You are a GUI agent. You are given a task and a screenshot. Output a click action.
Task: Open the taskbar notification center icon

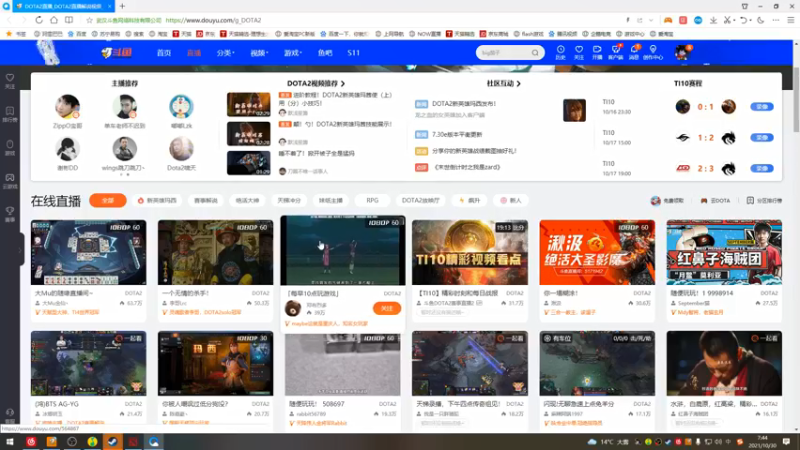pos(786,441)
